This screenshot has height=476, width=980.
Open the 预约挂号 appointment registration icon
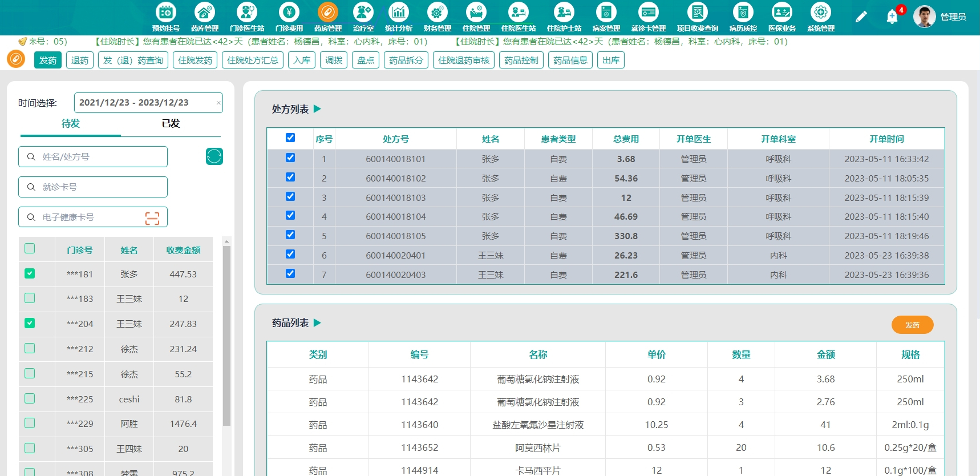(166, 13)
